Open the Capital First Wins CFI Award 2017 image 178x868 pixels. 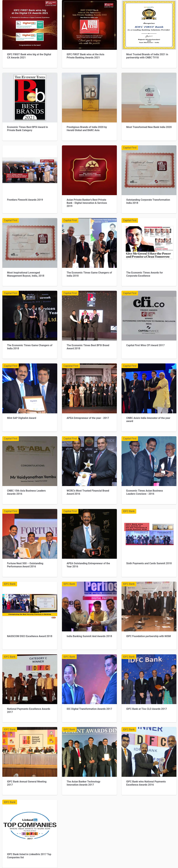(149, 316)
